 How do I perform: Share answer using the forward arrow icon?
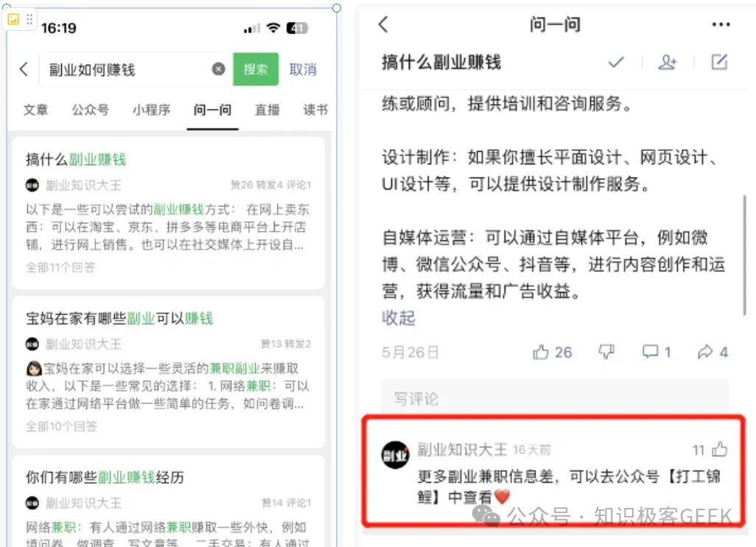713,352
